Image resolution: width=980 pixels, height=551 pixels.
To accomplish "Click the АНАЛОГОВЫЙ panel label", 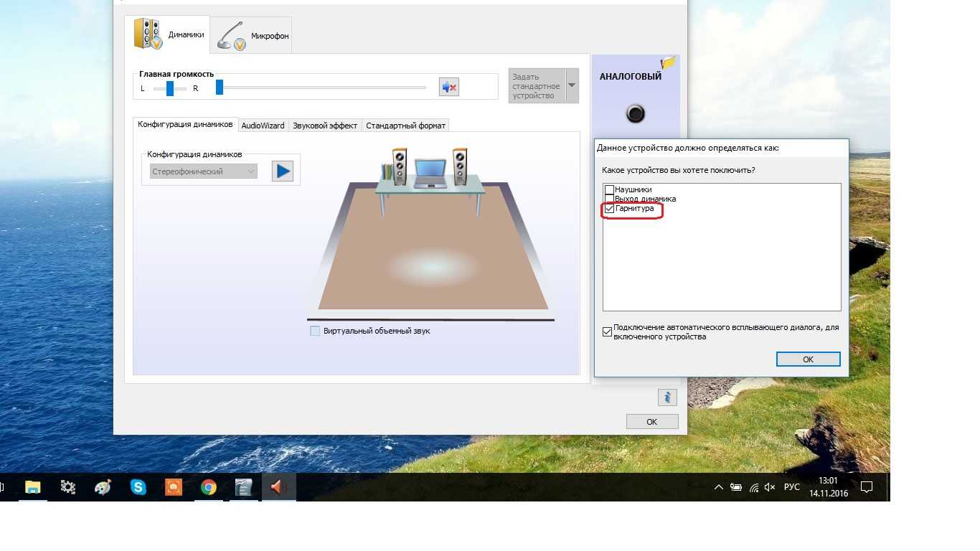I will click(631, 77).
